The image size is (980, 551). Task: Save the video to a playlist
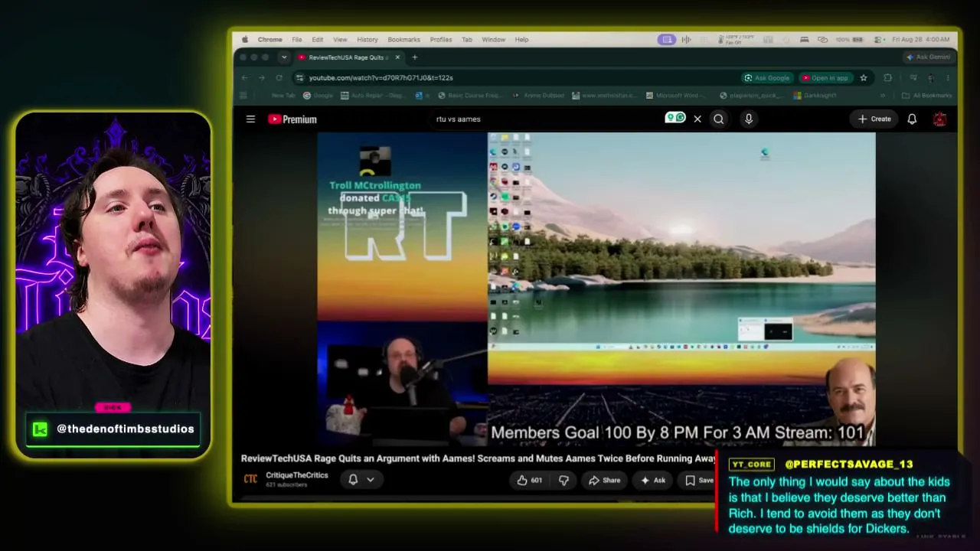[698, 480]
